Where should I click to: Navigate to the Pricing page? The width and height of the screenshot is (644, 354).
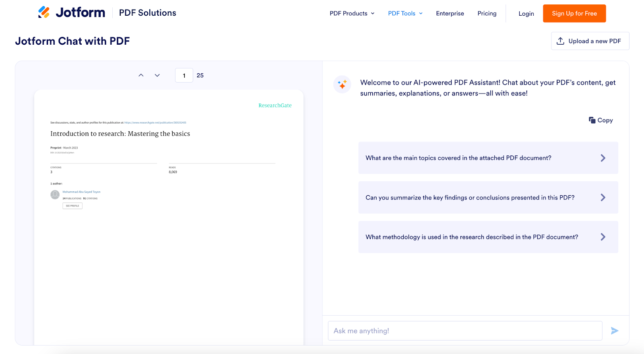487,13
